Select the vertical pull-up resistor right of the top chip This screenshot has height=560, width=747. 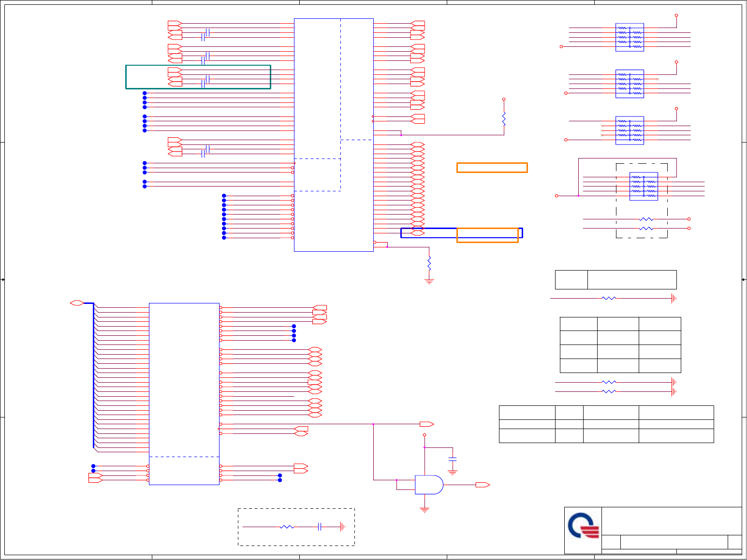tap(504, 119)
